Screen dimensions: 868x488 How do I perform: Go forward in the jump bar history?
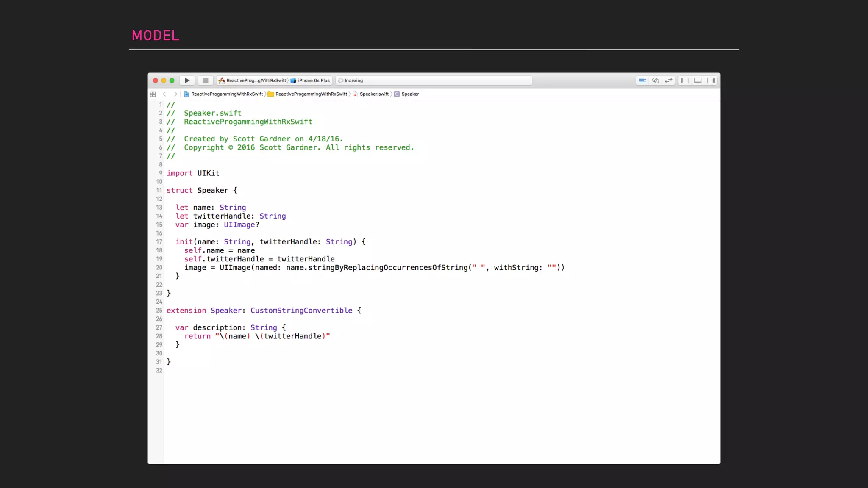click(x=175, y=94)
